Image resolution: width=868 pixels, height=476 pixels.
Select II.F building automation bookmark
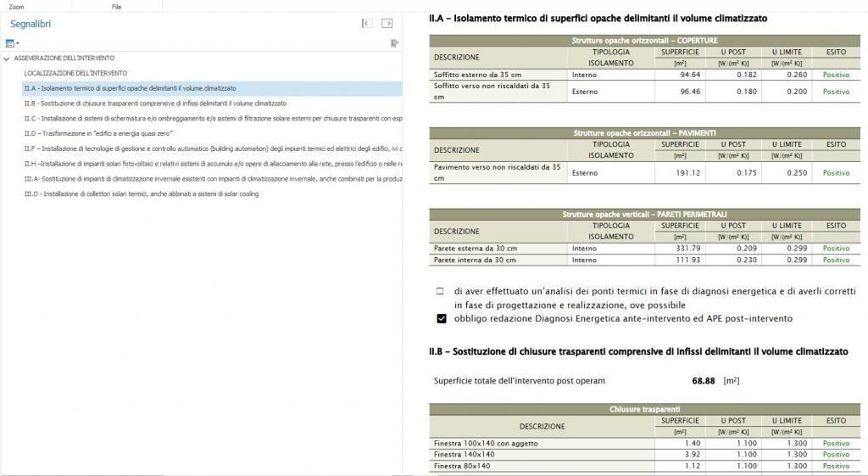tap(212, 148)
